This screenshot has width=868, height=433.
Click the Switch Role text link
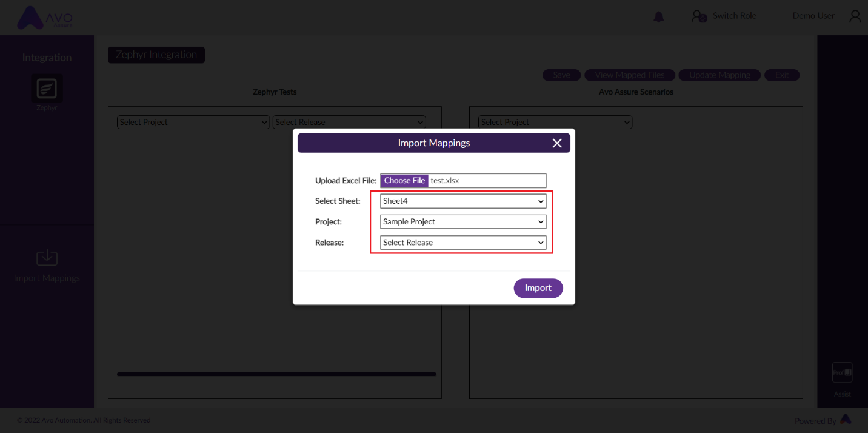tap(735, 16)
